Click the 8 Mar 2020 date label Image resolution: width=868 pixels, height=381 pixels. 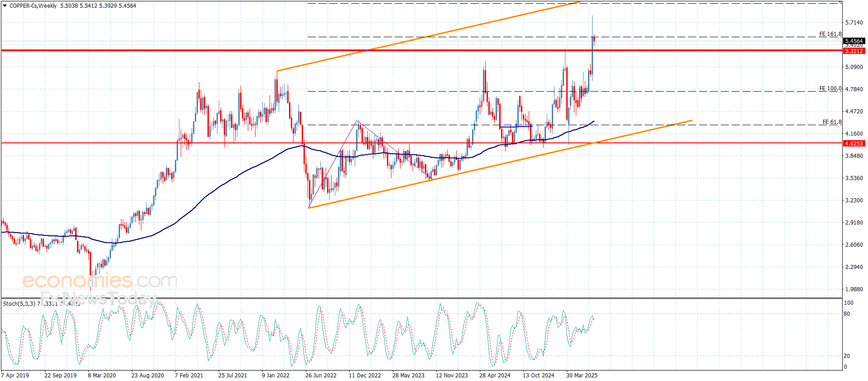click(x=102, y=375)
